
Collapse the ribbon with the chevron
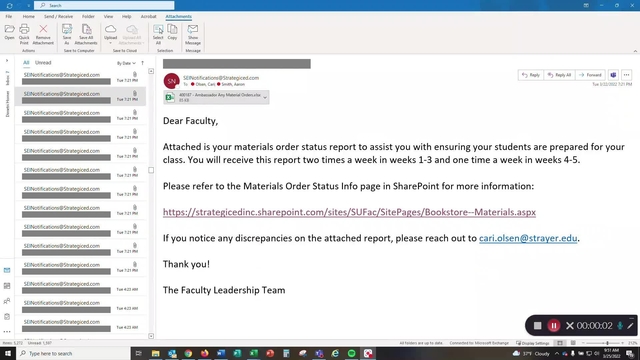click(635, 51)
